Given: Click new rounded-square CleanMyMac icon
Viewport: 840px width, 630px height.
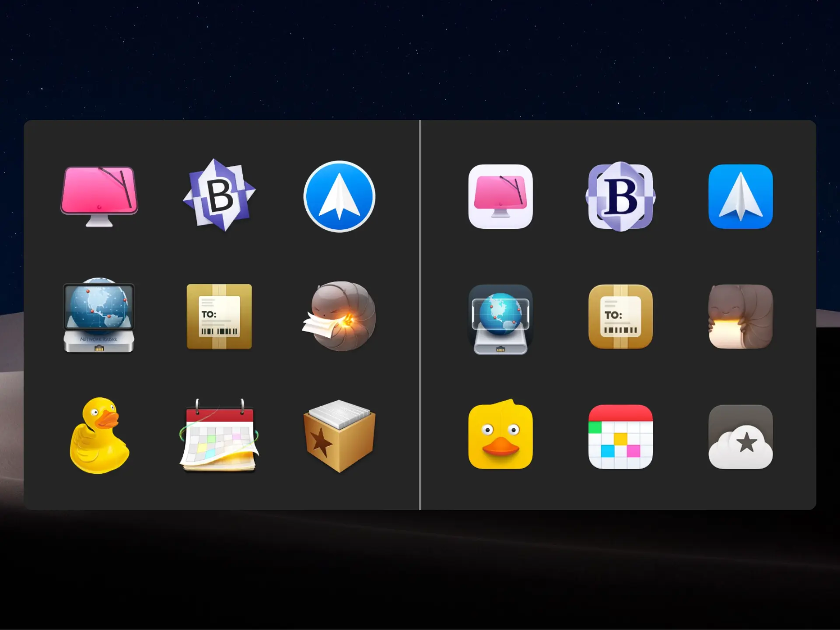Looking at the screenshot, I should (x=500, y=196).
